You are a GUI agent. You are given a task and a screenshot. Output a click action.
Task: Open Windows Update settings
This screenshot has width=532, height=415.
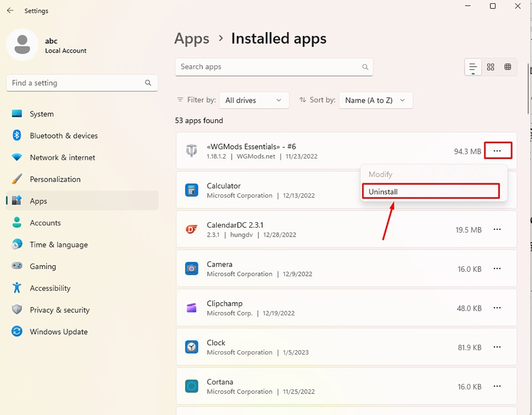pyautogui.click(x=82, y=331)
